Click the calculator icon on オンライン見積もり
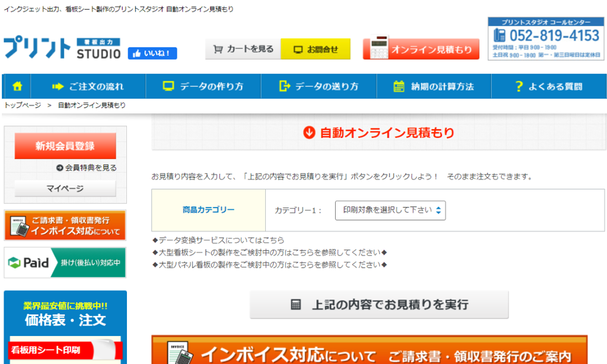The width and height of the screenshot is (607, 364). click(x=379, y=47)
